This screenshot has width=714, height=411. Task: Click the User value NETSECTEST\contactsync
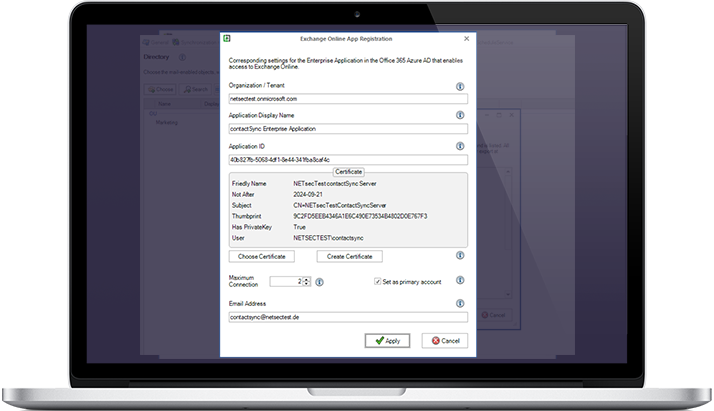(x=328, y=238)
